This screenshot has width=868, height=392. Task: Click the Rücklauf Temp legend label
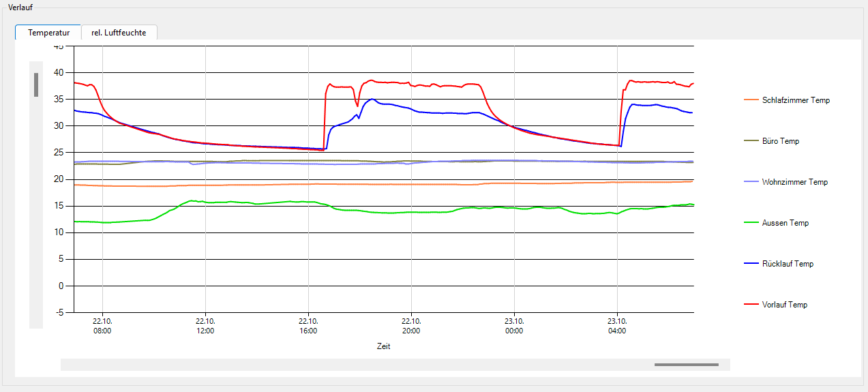pyautogui.click(x=788, y=264)
